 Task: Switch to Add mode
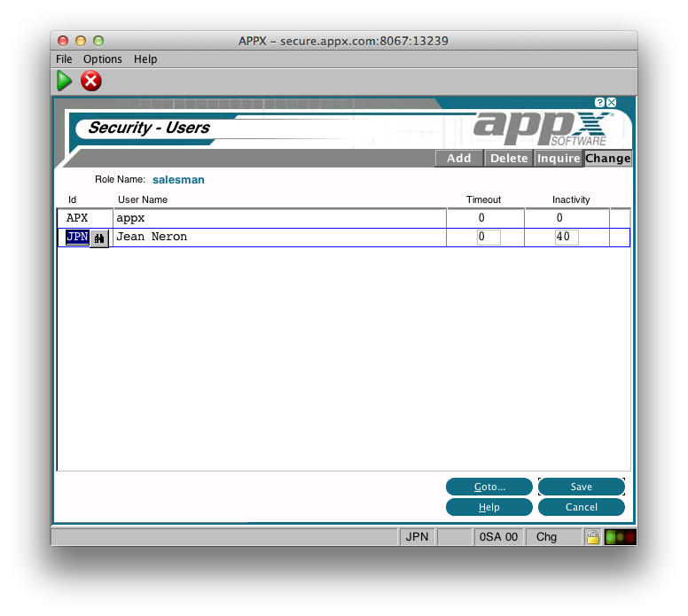tap(458, 159)
